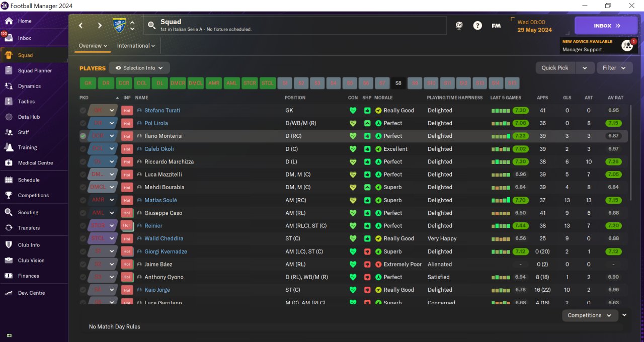
Task: Open Squad Planner icon in sidebar
Action: point(9,71)
